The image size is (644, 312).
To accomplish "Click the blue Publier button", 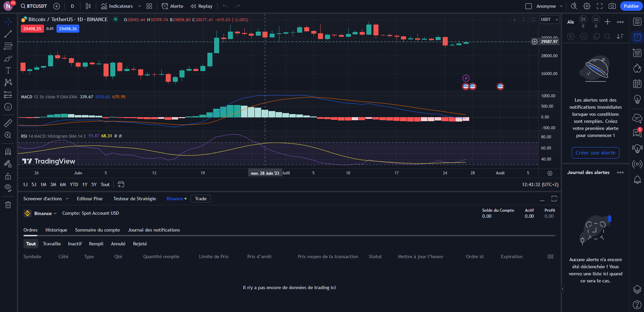I will [x=631, y=6].
